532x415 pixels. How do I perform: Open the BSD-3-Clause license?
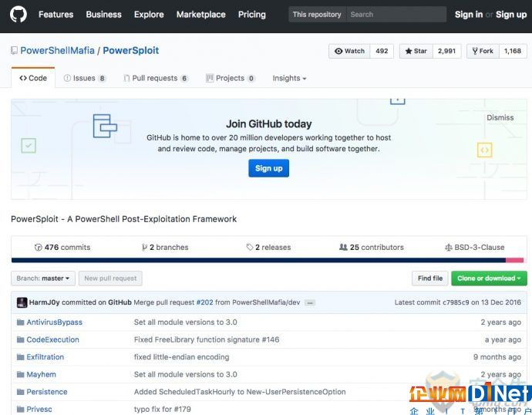pyautogui.click(x=475, y=248)
